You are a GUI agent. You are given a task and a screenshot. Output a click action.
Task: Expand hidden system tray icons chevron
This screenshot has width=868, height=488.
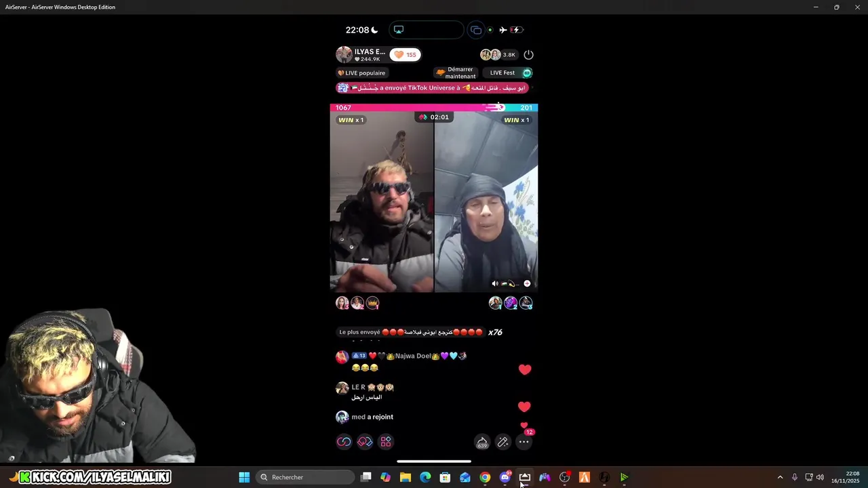point(780,477)
